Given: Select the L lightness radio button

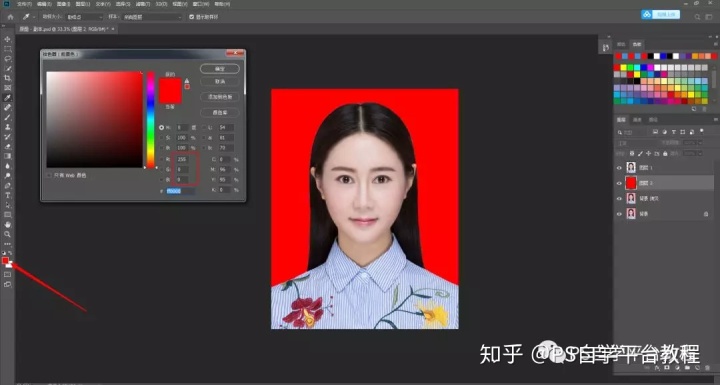Looking at the screenshot, I should tap(204, 127).
